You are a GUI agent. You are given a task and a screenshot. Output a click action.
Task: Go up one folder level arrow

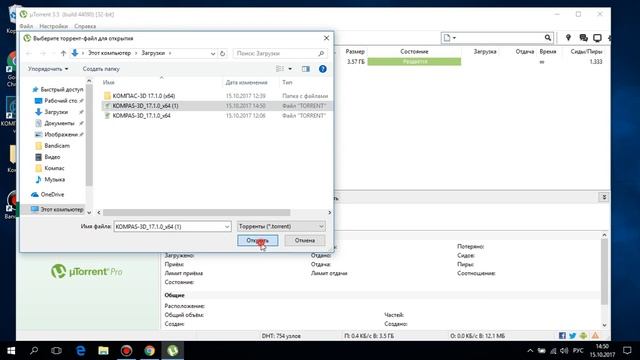pos(63,53)
